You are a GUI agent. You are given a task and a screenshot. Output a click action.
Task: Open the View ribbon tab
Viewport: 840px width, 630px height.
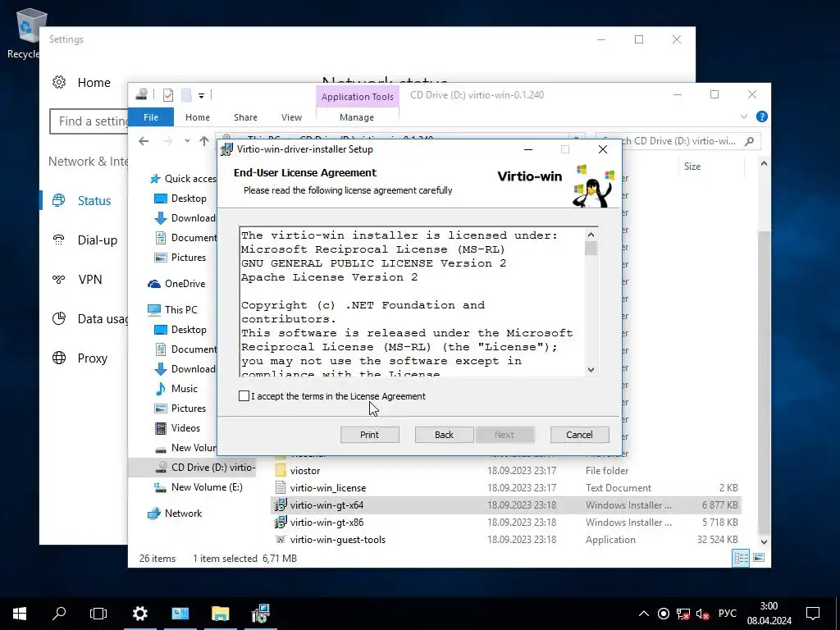[291, 116]
